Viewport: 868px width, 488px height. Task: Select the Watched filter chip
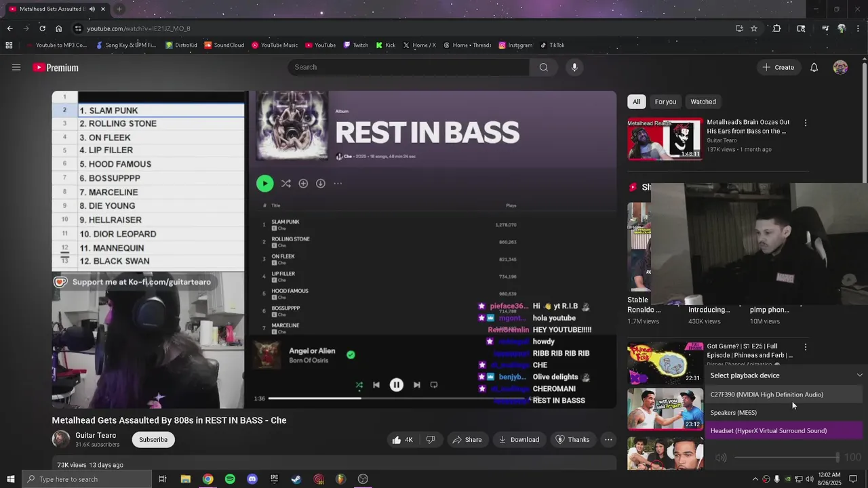(703, 102)
